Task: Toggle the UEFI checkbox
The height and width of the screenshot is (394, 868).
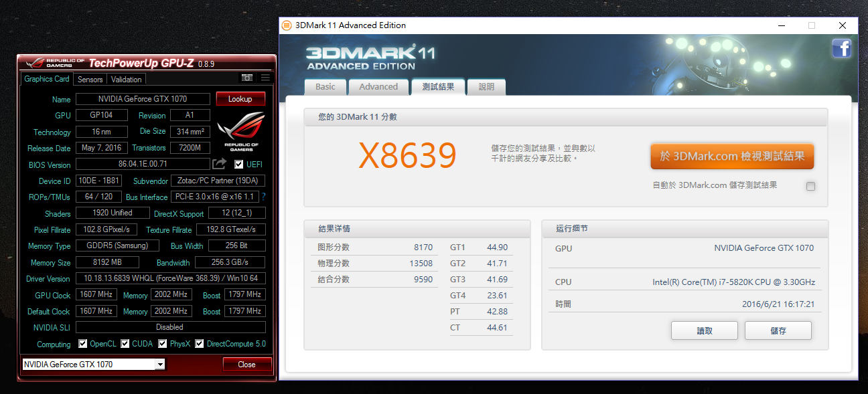Action: pos(238,165)
